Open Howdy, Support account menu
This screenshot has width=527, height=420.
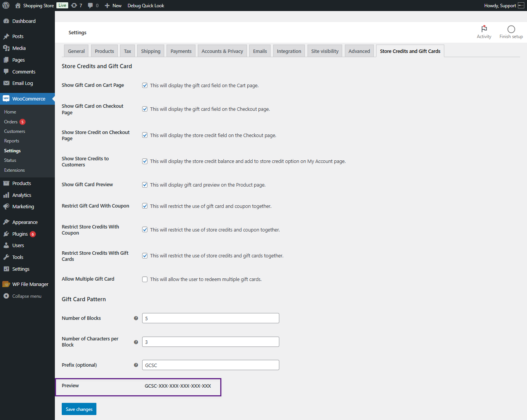tap(504, 5)
